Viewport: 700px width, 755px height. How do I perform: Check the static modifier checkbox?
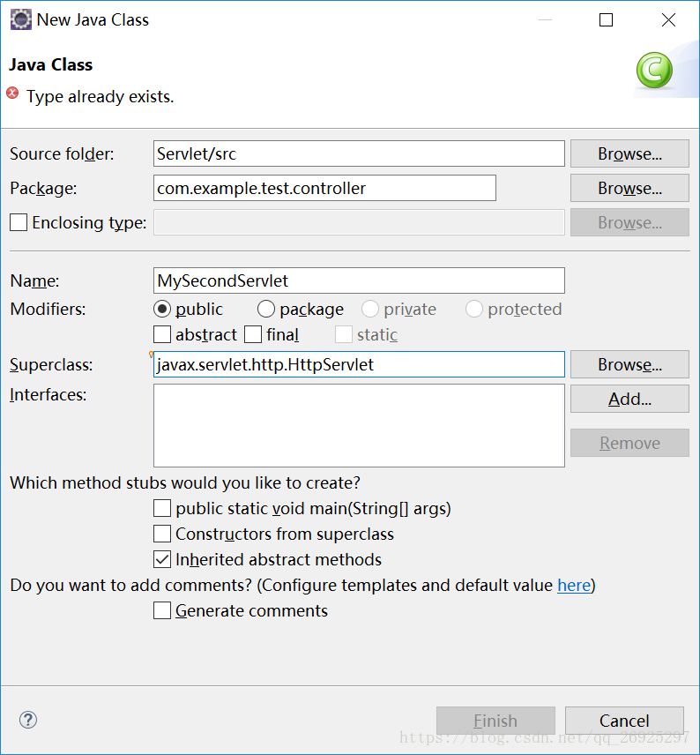pos(343,334)
